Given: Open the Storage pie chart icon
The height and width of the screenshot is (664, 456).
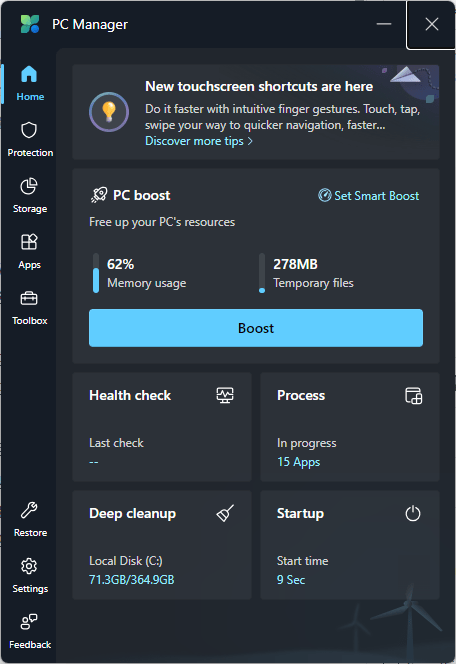Looking at the screenshot, I should click(29, 186).
